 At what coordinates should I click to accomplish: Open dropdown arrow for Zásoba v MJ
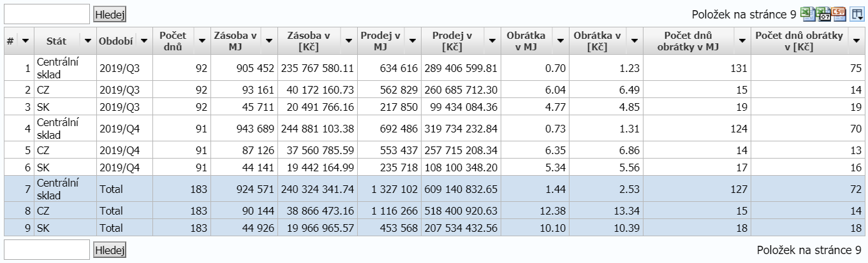click(x=268, y=41)
